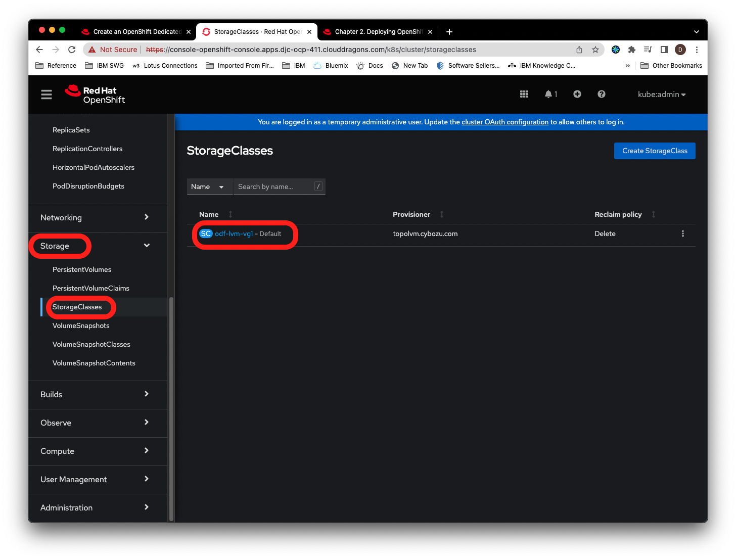Open HorizontalPodAutoscalers in sidebar

tap(94, 167)
